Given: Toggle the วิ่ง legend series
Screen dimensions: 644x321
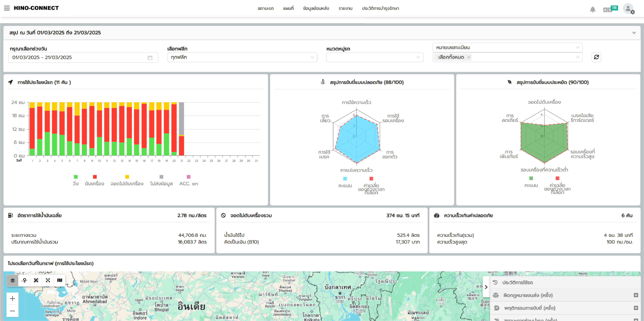Looking at the screenshot, I should coord(75,180).
